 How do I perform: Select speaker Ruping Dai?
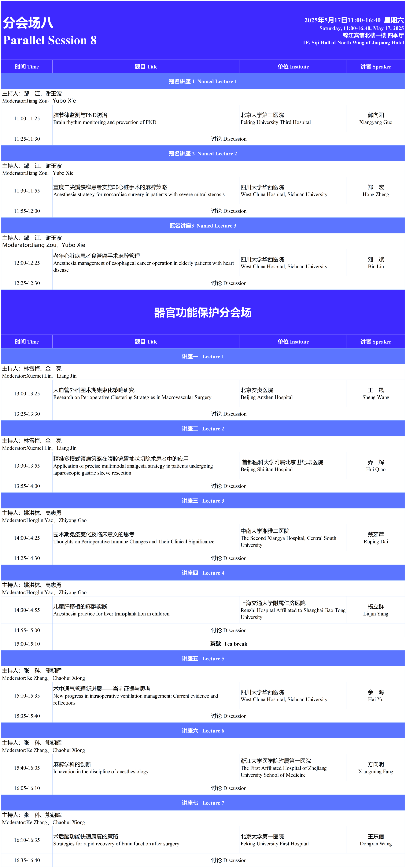[x=376, y=538]
